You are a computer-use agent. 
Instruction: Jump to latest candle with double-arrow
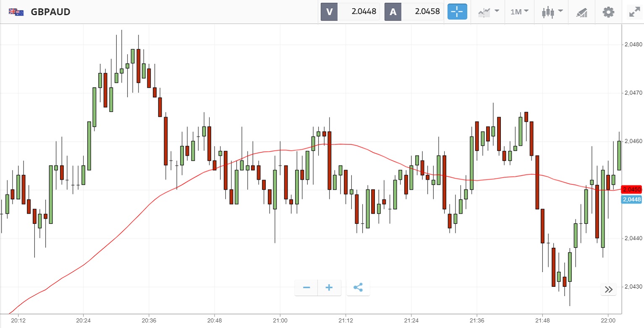coord(609,289)
